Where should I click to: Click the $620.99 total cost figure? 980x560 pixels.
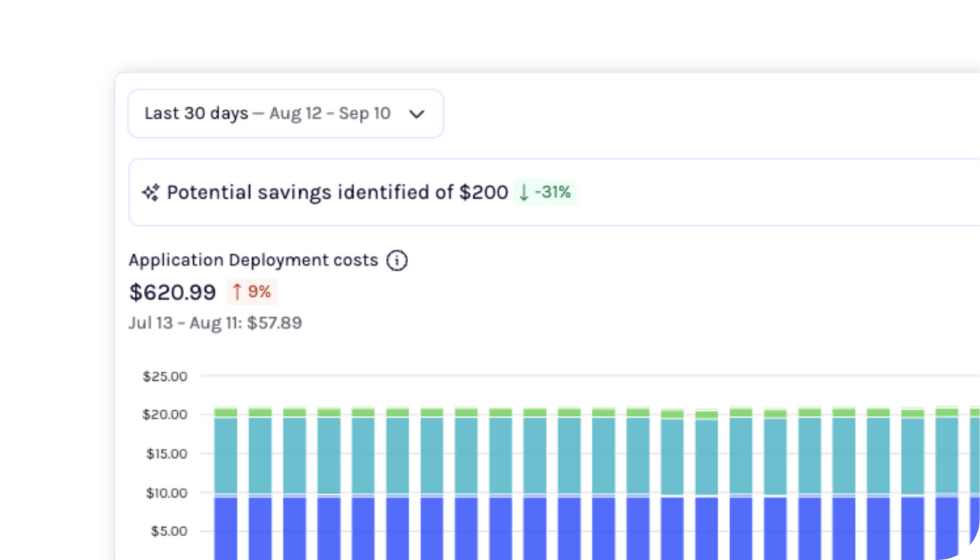point(172,292)
